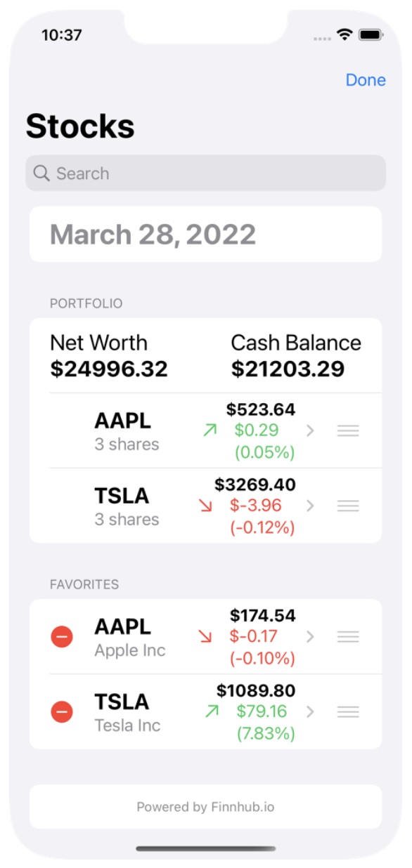The image size is (412, 868).
Task: Click inside the Search field
Action: [x=205, y=173]
